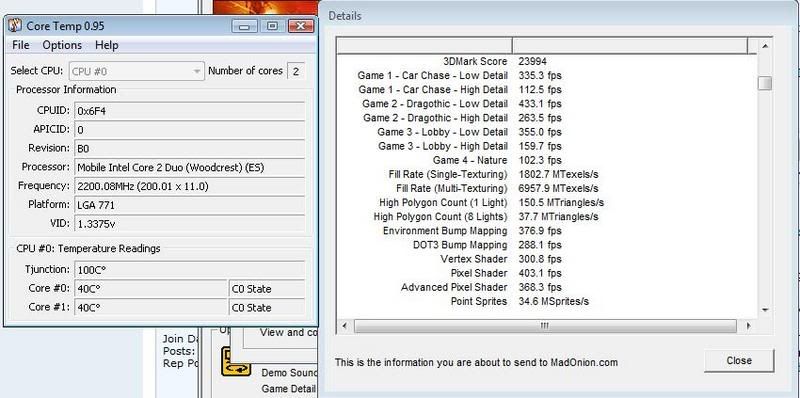Click the Processor name field
800x398 pixels.
coord(190,167)
